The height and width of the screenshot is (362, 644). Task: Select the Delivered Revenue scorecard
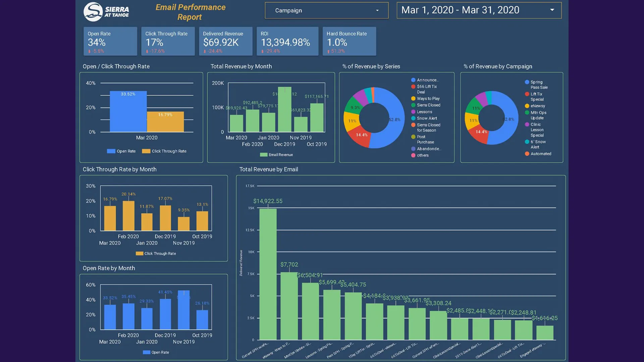[x=226, y=41]
